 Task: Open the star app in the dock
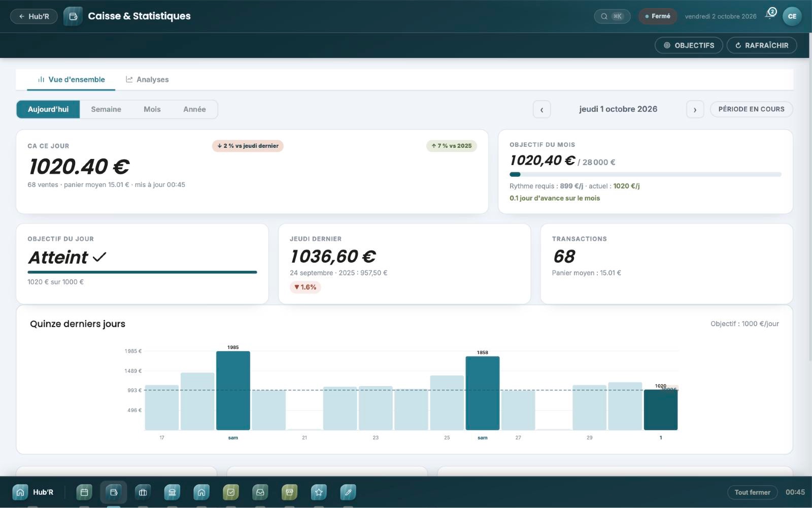coord(319,492)
